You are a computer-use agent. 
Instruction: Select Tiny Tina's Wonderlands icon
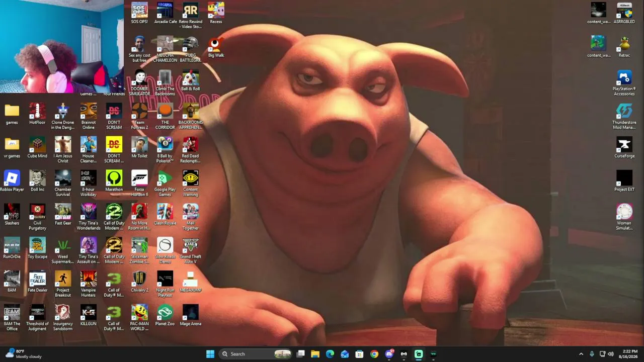88,218
